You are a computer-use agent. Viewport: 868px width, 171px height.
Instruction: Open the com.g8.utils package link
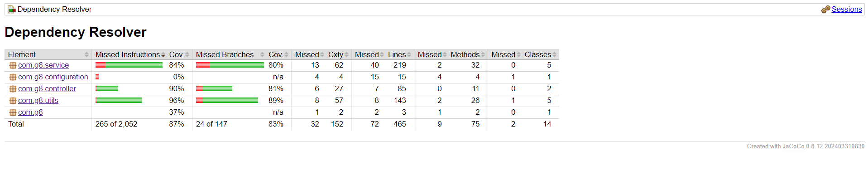point(38,101)
